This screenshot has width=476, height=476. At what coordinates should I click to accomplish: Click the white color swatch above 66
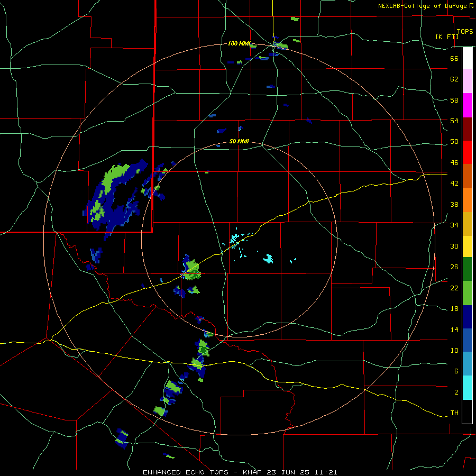tap(467, 58)
